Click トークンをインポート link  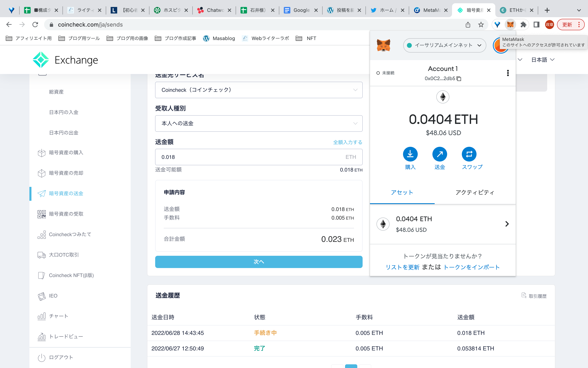471,267
